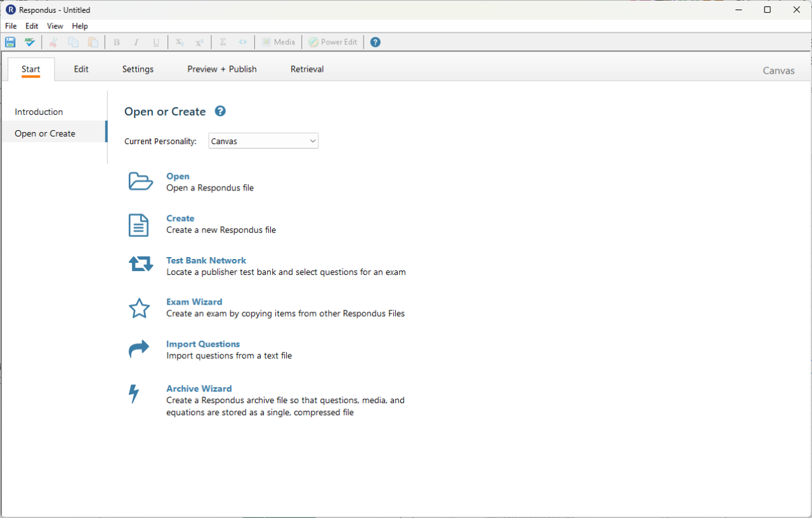
Task: Click the Import Questions link
Action: coord(203,343)
